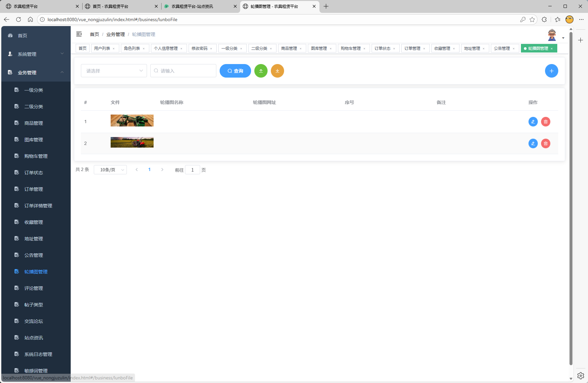This screenshot has width=588, height=383.
Task: Click the browser back arrow
Action: tap(7, 19)
